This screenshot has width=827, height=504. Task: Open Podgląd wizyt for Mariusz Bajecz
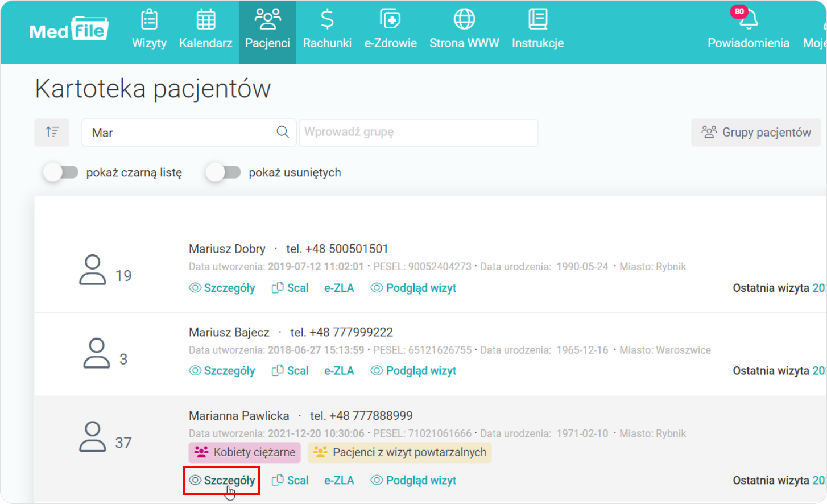413,371
